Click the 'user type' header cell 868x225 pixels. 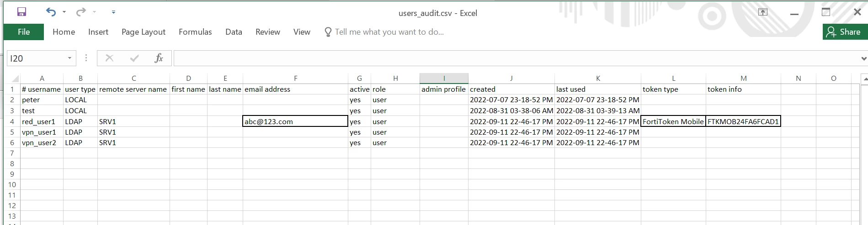80,89
